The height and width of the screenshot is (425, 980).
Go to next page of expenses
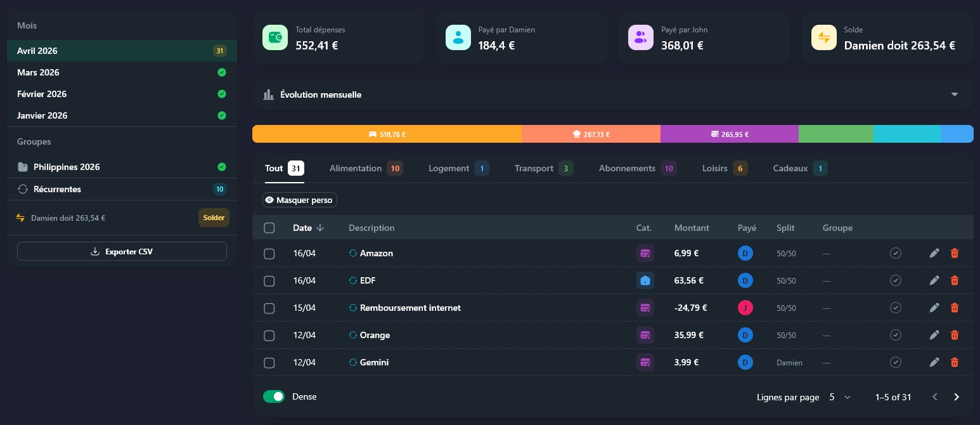956,397
